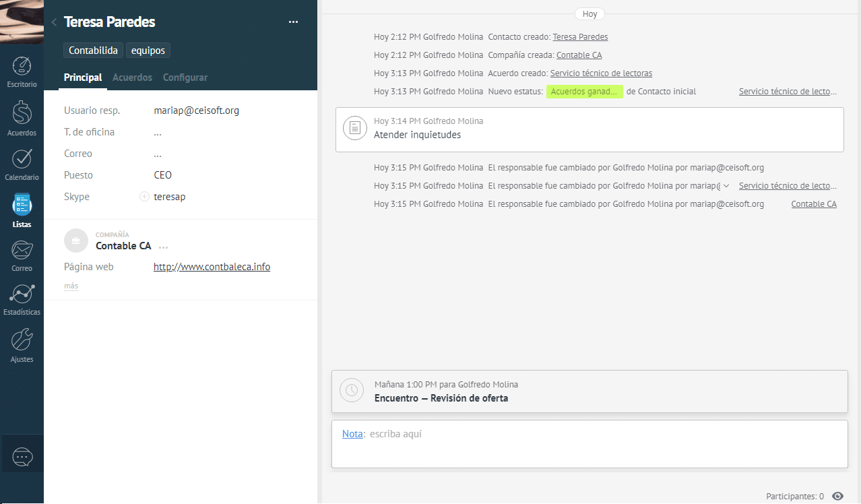The height and width of the screenshot is (504, 861).
Task: Click the account avatar thumbnail
Action: click(22, 22)
